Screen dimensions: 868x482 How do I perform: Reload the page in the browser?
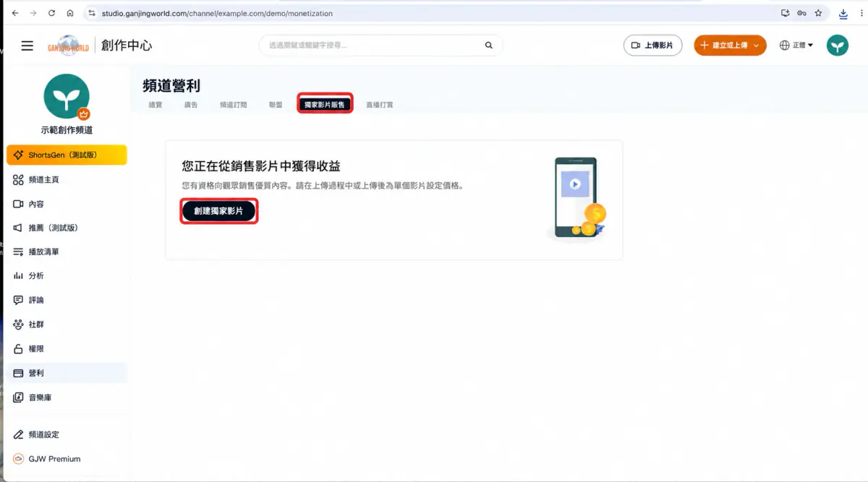(51, 13)
